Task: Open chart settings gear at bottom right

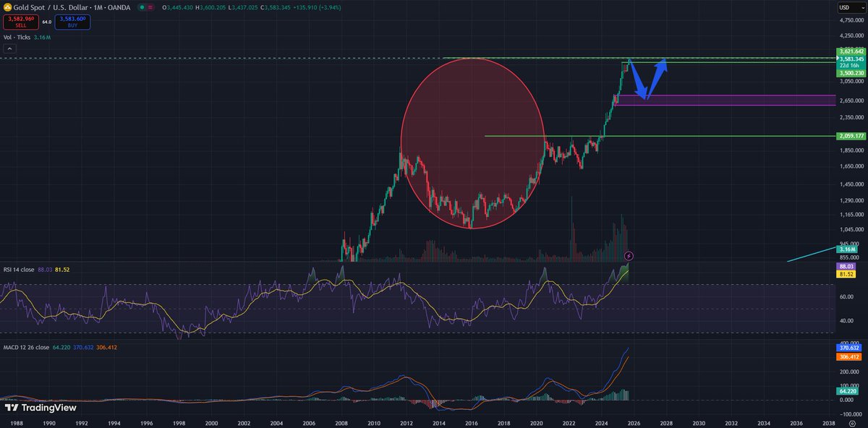Action: point(851,423)
